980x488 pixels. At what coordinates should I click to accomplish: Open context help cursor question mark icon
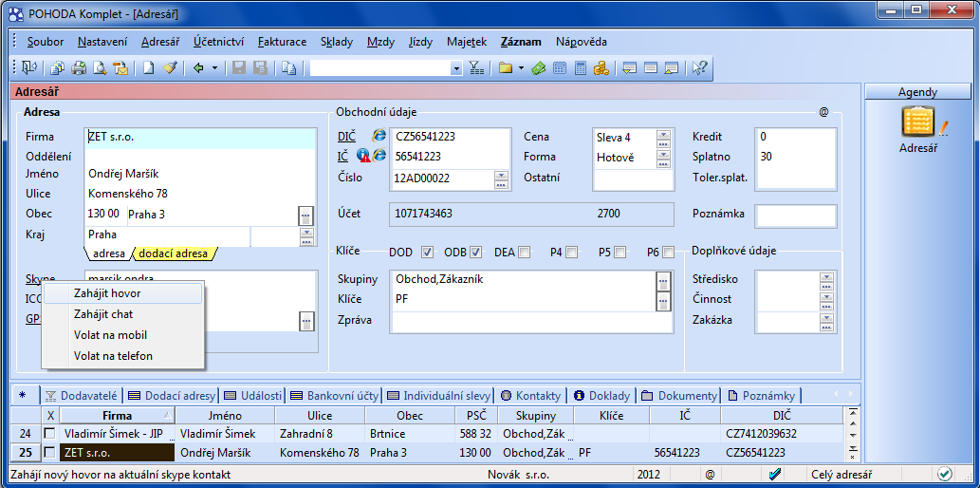(x=699, y=68)
